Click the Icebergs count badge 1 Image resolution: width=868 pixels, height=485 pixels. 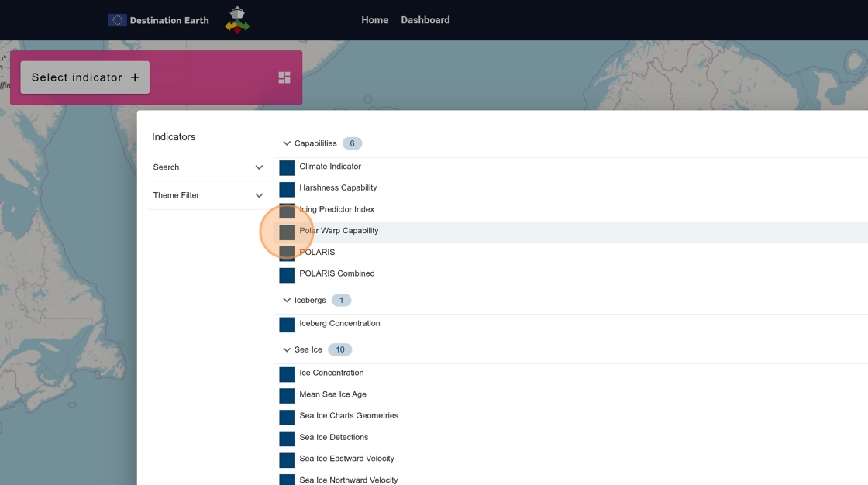342,300
